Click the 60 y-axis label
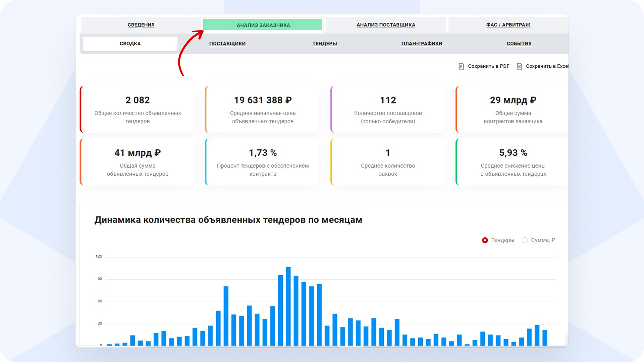 point(100,301)
